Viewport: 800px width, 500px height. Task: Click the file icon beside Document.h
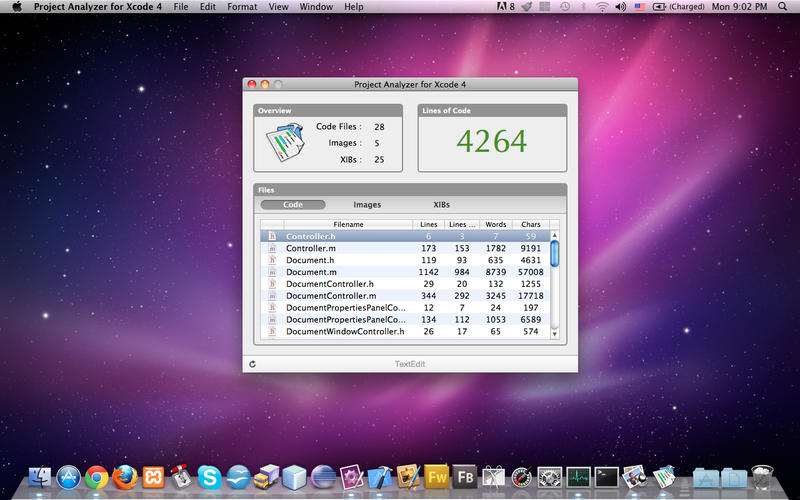coord(272,260)
